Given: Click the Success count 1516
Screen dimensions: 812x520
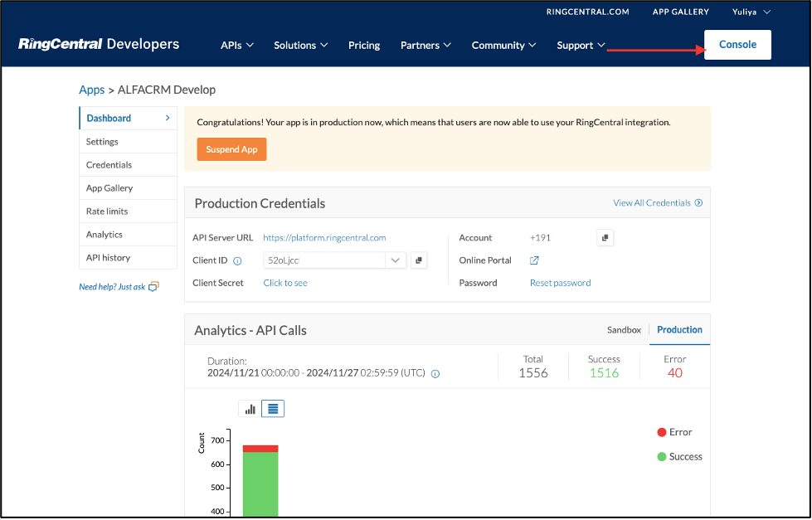Looking at the screenshot, I should pyautogui.click(x=604, y=373).
